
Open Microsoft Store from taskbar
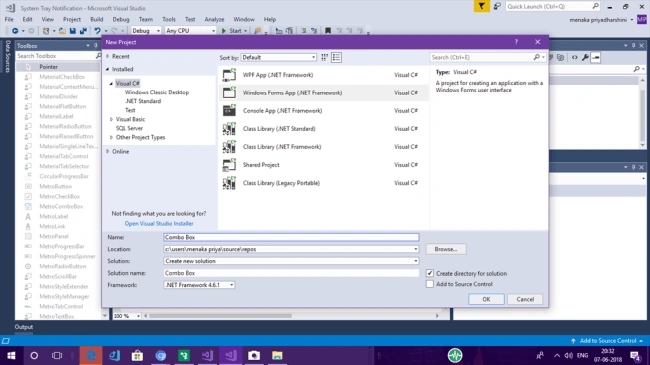click(x=137, y=355)
